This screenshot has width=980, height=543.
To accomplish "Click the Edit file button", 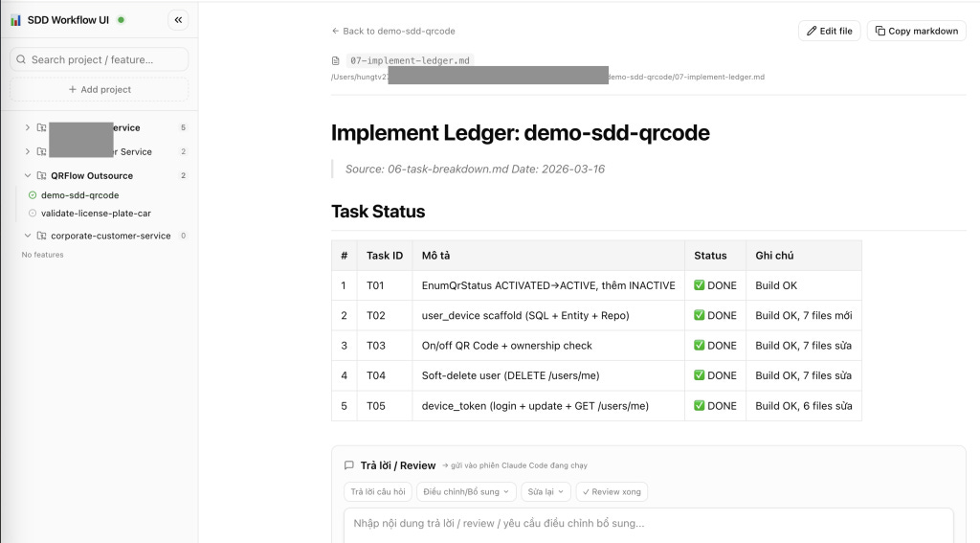I will [x=830, y=31].
